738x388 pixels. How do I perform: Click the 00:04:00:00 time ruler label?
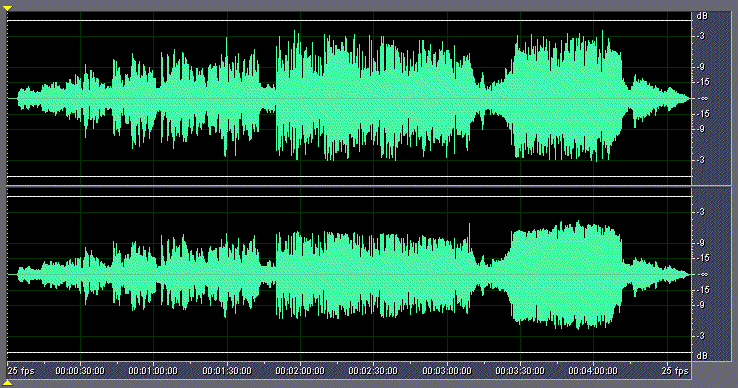593,371
